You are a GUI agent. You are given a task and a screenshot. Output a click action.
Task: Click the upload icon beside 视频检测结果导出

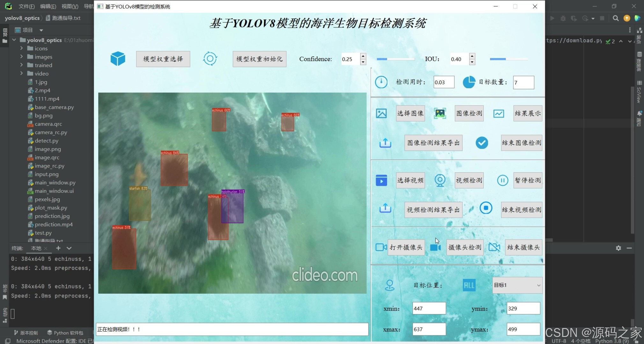point(385,209)
